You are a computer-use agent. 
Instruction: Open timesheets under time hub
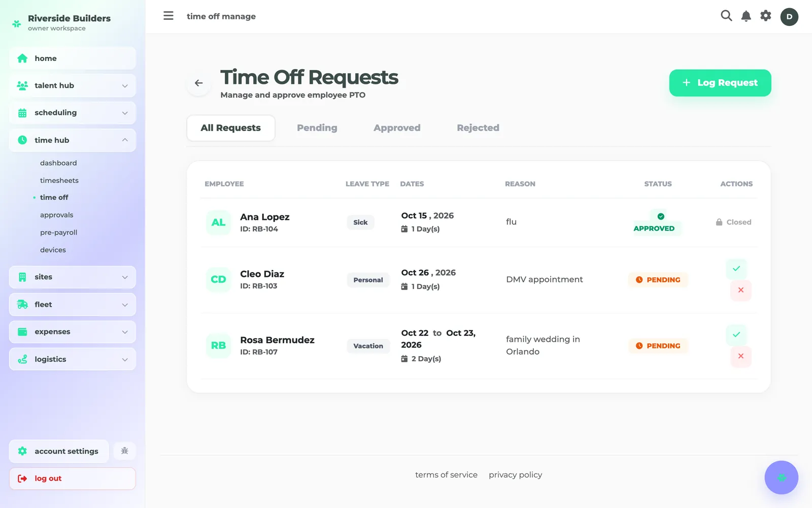[x=59, y=180]
